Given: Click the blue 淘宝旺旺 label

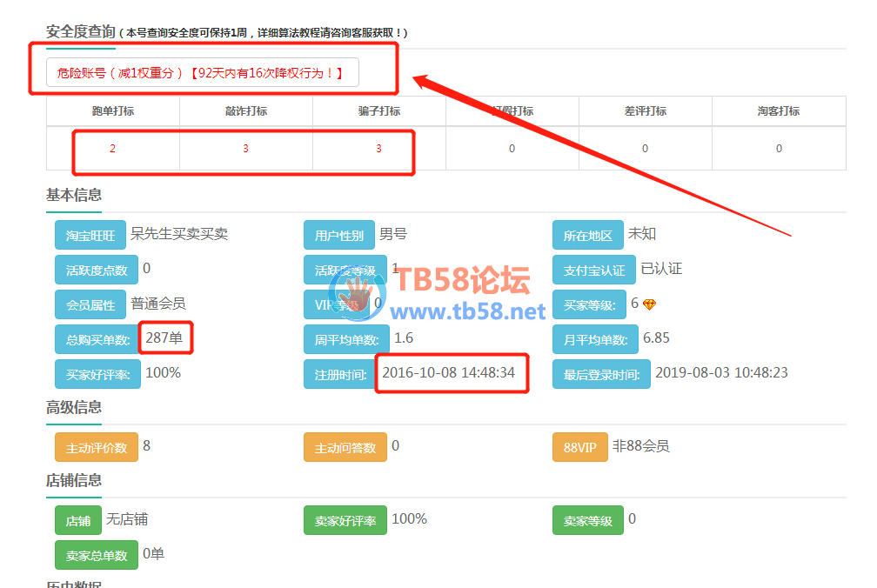Looking at the screenshot, I should pos(90,236).
